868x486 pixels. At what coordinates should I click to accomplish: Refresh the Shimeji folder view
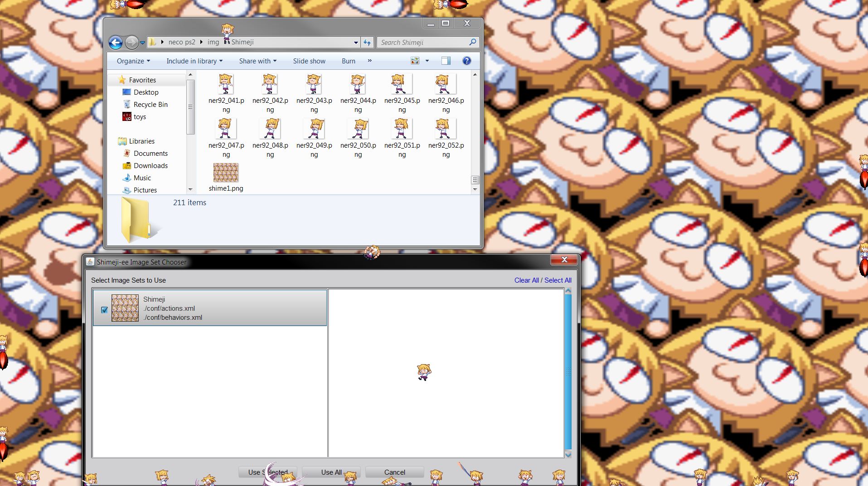click(x=367, y=42)
